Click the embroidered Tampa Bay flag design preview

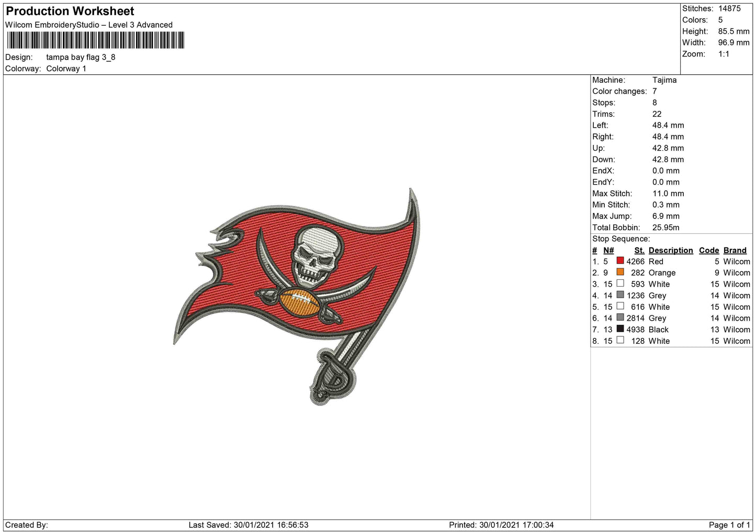297,297
